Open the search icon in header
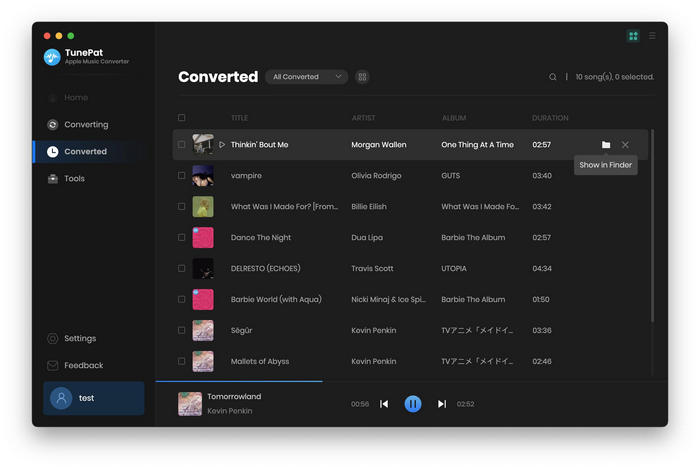The height and width of the screenshot is (469, 700). (553, 77)
